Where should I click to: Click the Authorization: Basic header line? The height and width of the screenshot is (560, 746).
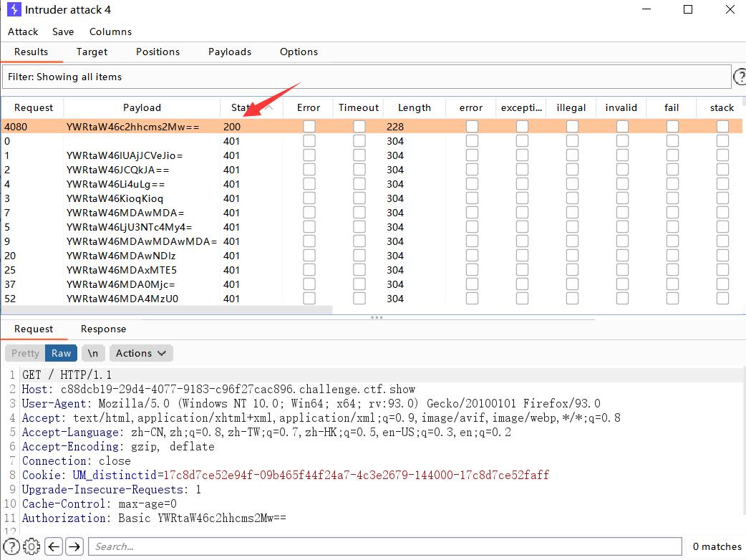pos(154,518)
